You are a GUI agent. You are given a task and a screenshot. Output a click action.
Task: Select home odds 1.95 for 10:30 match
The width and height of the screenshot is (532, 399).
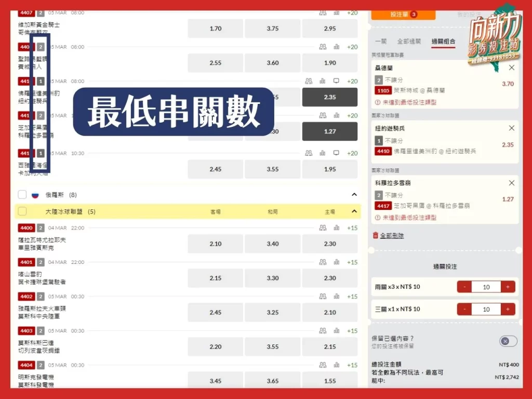click(330, 169)
